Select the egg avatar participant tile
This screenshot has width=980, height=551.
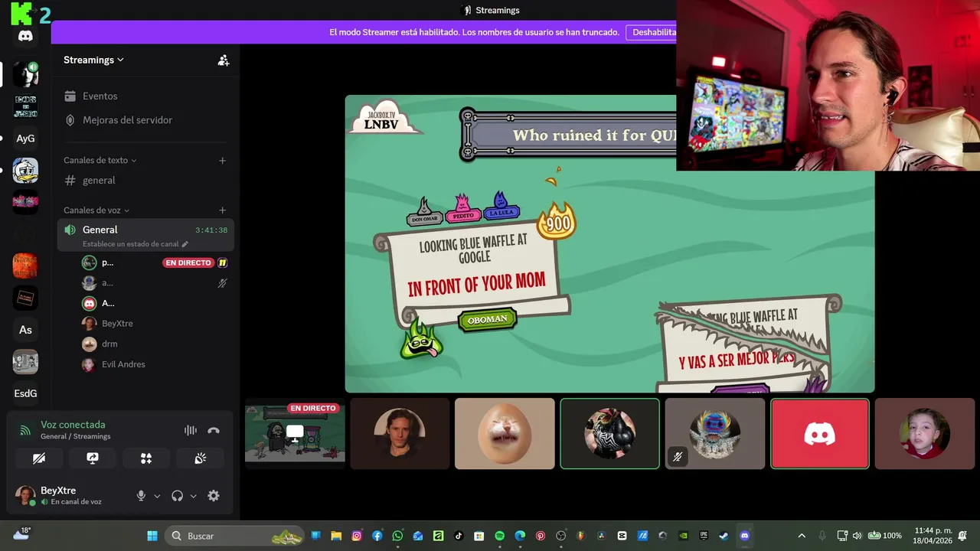[x=505, y=433]
